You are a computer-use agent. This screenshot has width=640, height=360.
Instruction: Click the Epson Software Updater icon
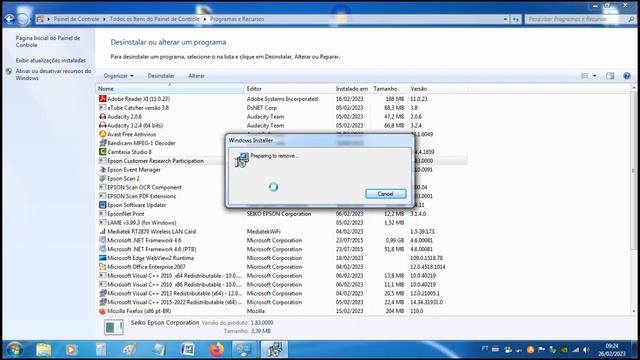coord(102,205)
